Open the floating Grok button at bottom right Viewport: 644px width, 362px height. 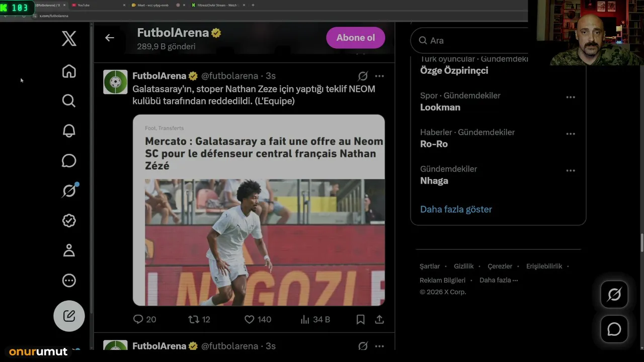[x=614, y=294]
